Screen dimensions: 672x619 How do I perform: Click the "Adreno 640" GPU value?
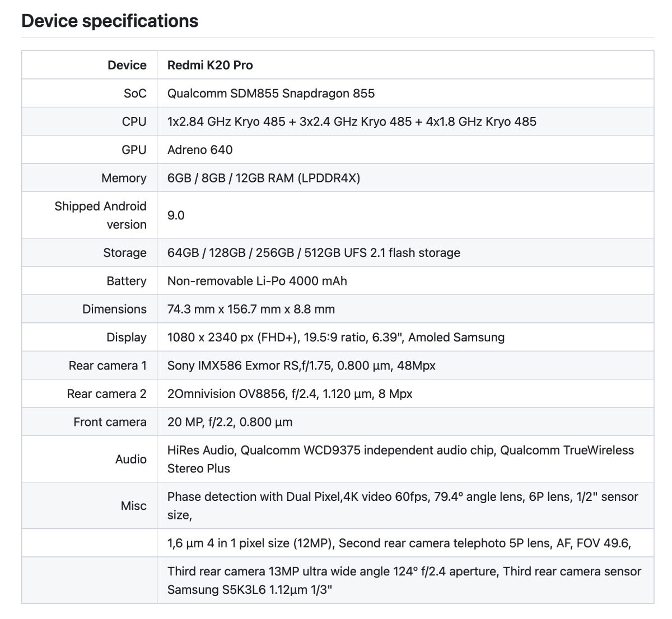pos(200,149)
